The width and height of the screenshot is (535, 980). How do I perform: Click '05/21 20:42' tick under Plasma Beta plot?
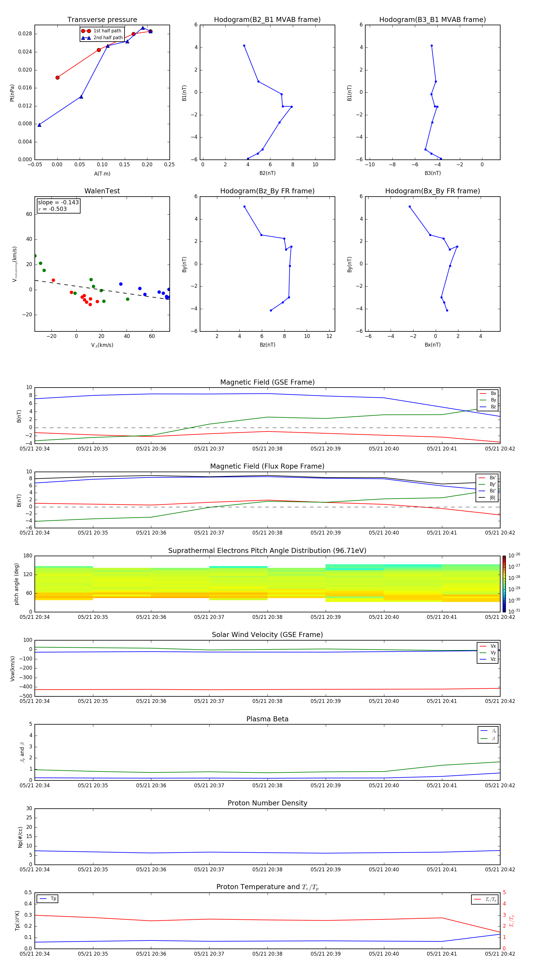pos(500,785)
